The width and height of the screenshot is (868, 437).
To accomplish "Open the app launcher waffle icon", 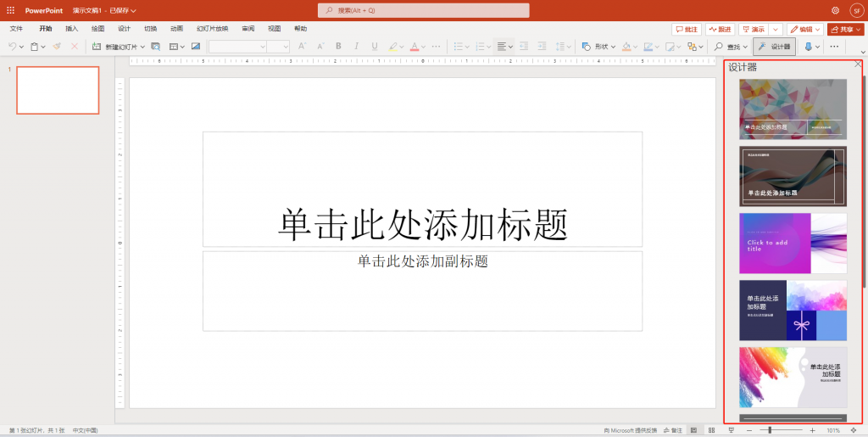I will 10,10.
